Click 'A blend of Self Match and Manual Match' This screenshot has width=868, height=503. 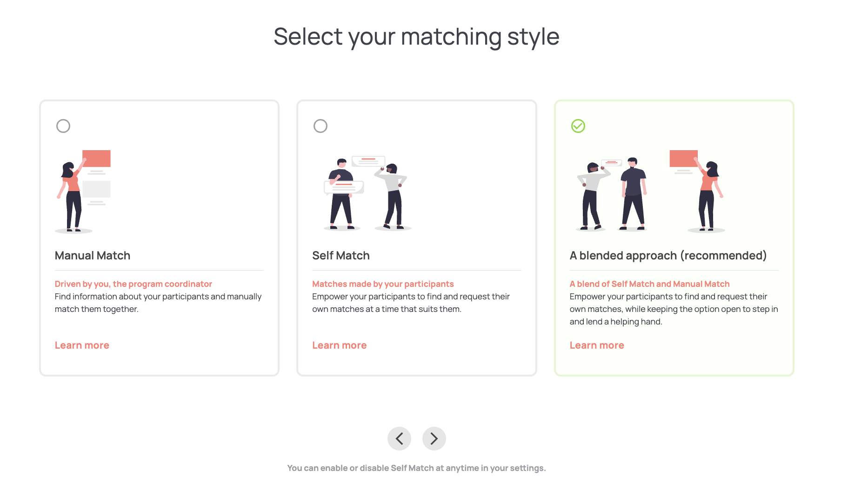pyautogui.click(x=649, y=284)
